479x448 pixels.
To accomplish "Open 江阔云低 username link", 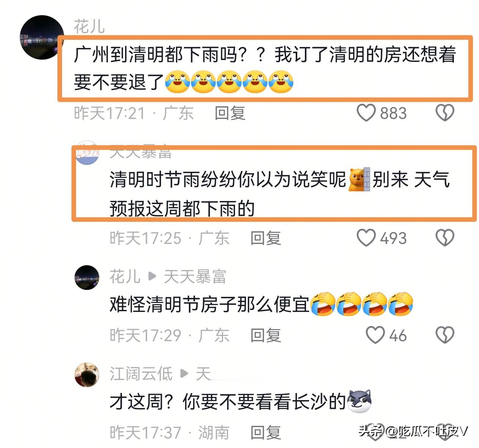I will [x=141, y=374].
